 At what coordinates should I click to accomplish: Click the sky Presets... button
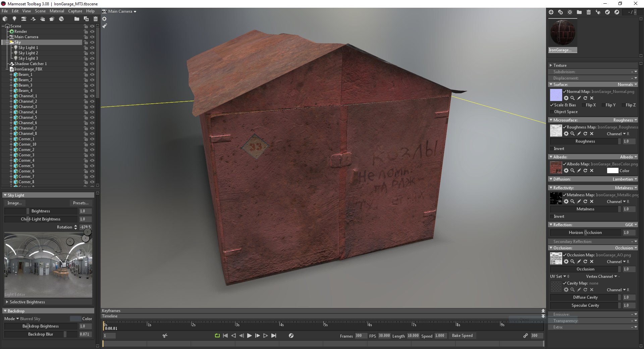81,203
